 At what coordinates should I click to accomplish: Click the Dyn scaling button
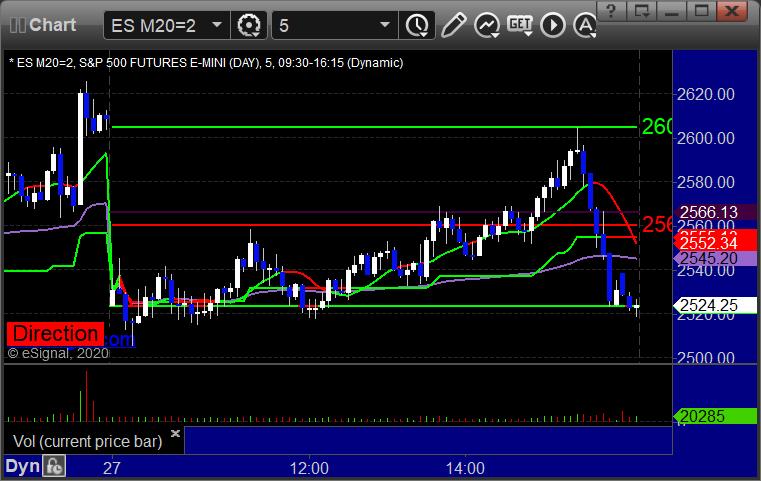point(22,466)
